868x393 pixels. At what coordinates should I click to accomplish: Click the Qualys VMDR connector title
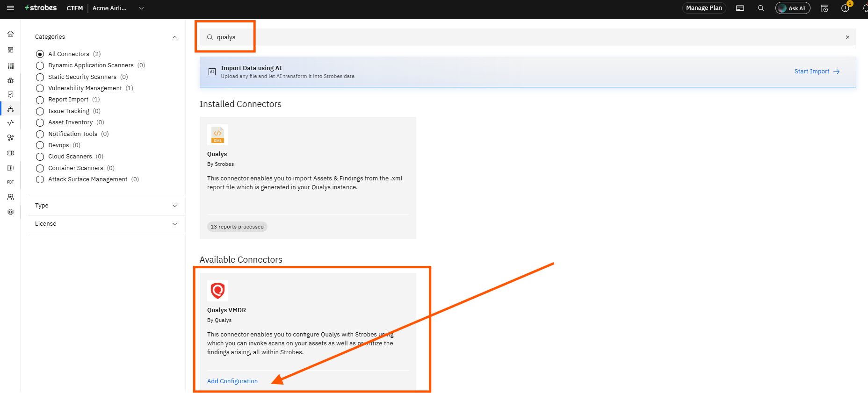pos(226,310)
